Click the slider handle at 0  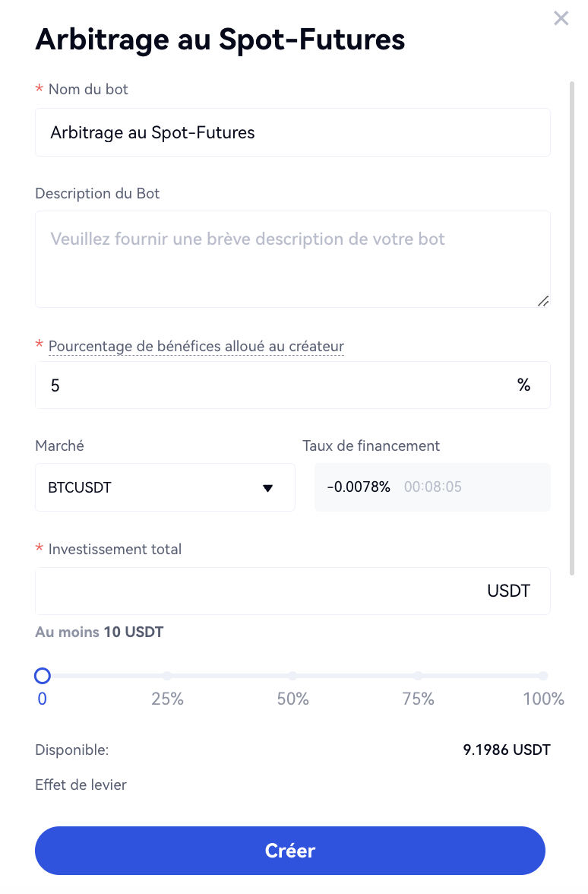point(43,676)
